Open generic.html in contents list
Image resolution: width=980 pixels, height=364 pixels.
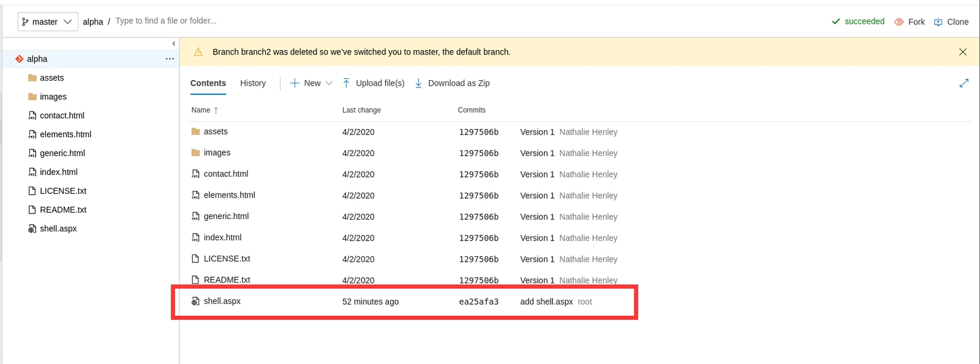226,217
